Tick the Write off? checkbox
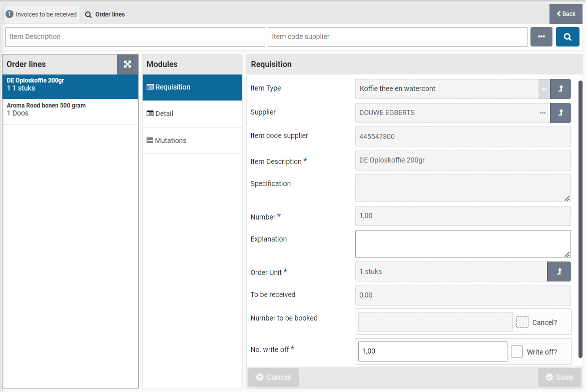Viewport: 586px width, 392px height. point(517,351)
